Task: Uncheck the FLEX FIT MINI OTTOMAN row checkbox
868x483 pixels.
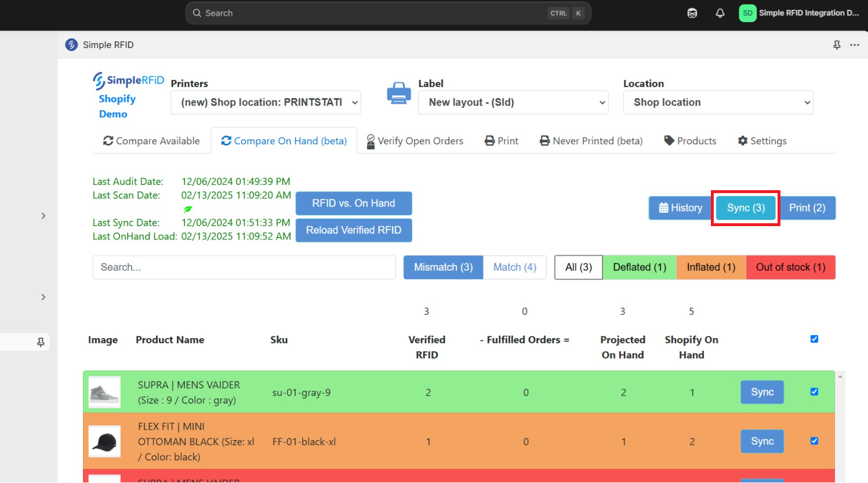Action: point(814,441)
